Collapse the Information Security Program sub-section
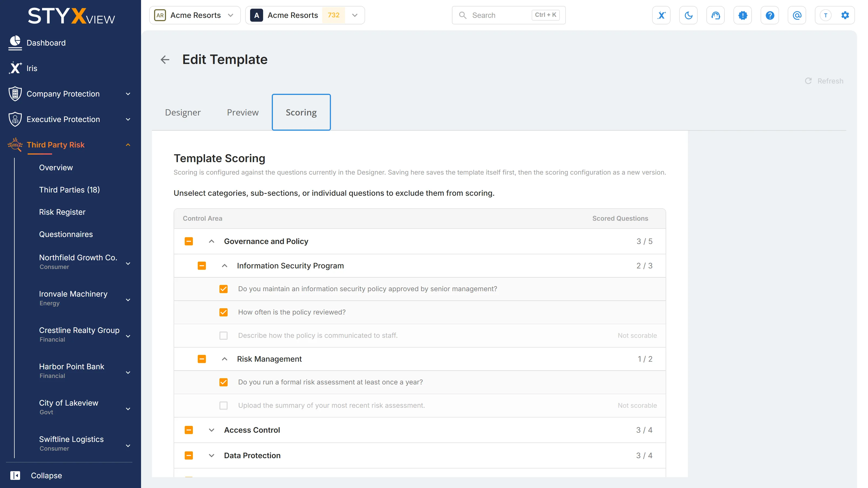The height and width of the screenshot is (488, 868). pos(224,266)
